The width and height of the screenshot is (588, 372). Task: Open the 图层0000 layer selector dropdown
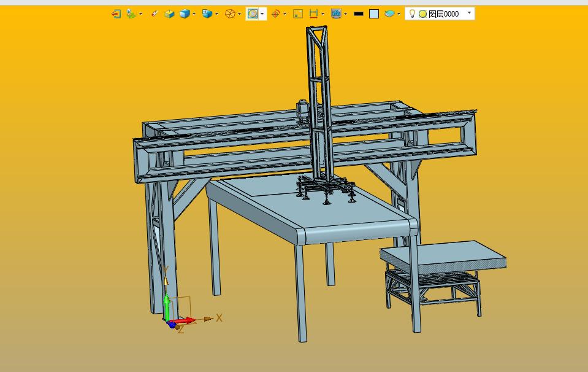coord(469,13)
